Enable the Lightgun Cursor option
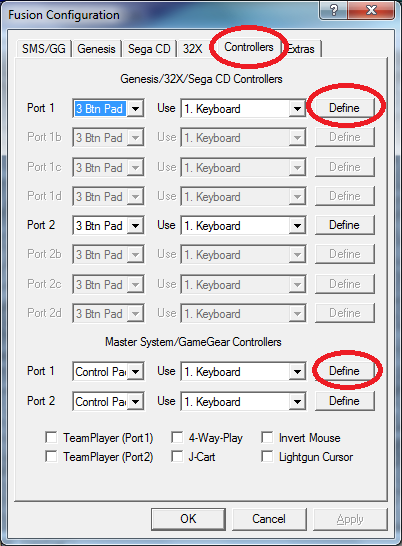This screenshot has width=402, height=546. [267, 457]
